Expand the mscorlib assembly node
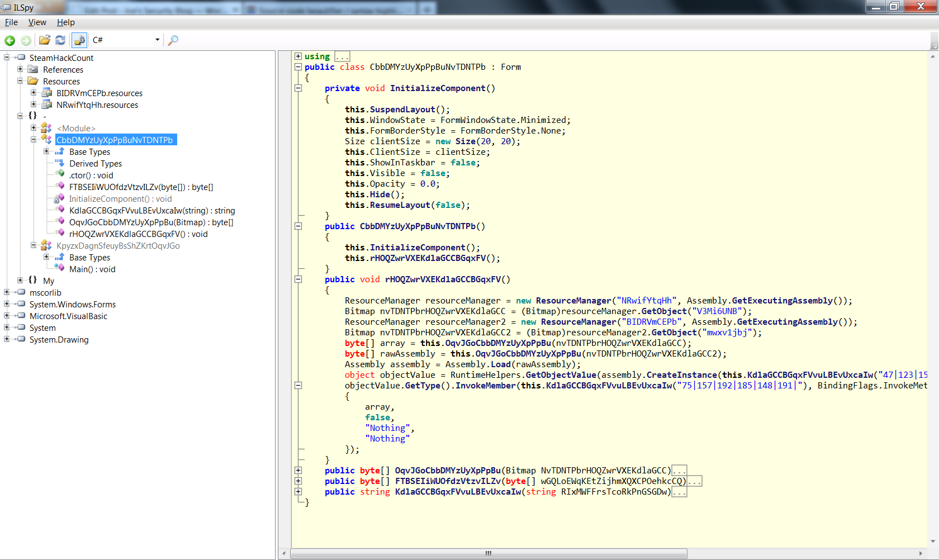 pos(7,292)
